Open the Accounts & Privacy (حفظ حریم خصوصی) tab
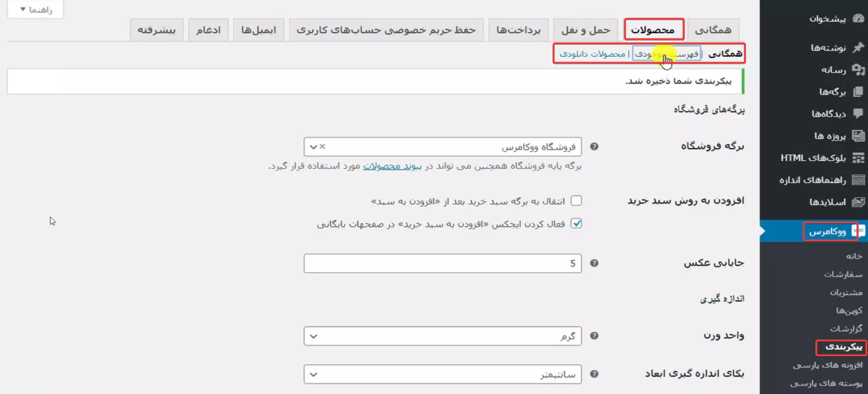This screenshot has width=868, height=394. tap(386, 30)
